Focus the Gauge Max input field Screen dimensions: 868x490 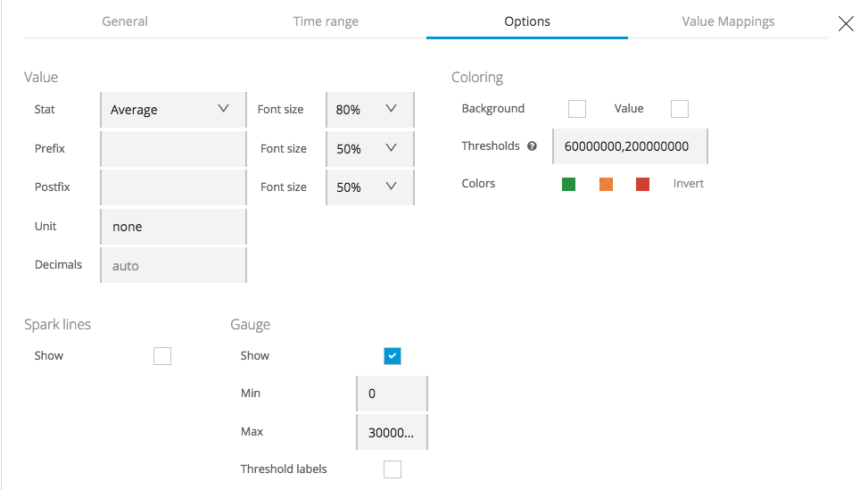coord(392,432)
